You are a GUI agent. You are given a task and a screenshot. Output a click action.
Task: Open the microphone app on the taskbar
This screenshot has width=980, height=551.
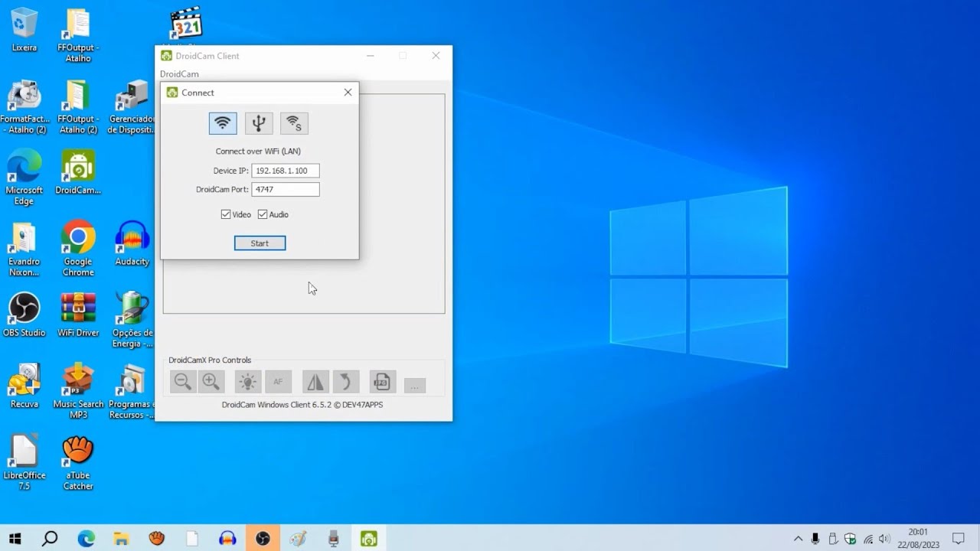pos(334,538)
